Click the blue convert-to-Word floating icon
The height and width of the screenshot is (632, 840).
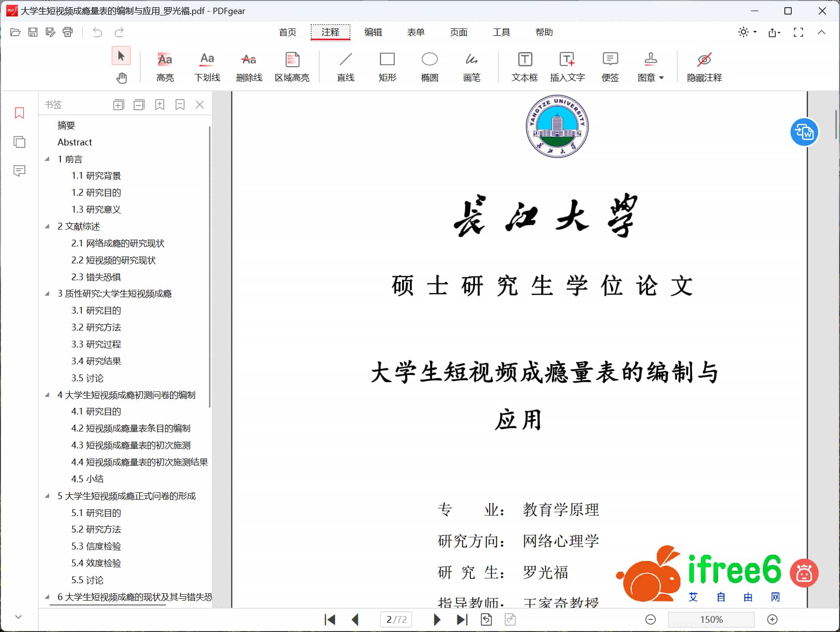pyautogui.click(x=804, y=132)
